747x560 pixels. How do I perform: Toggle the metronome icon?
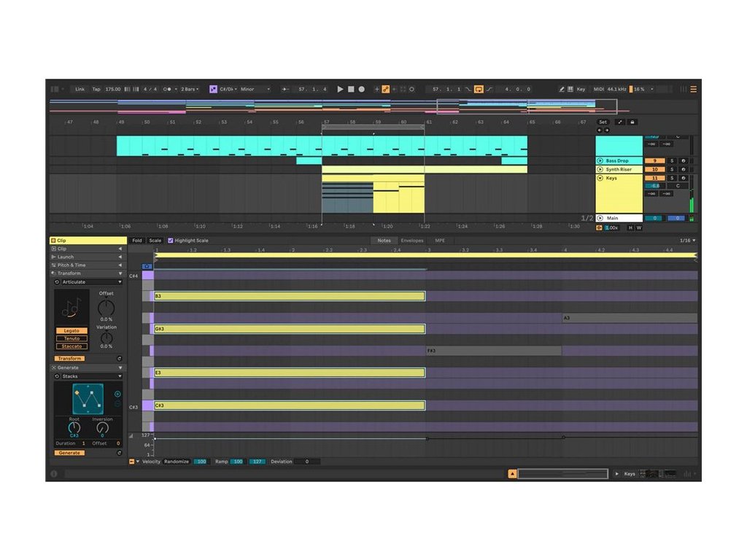pos(169,89)
